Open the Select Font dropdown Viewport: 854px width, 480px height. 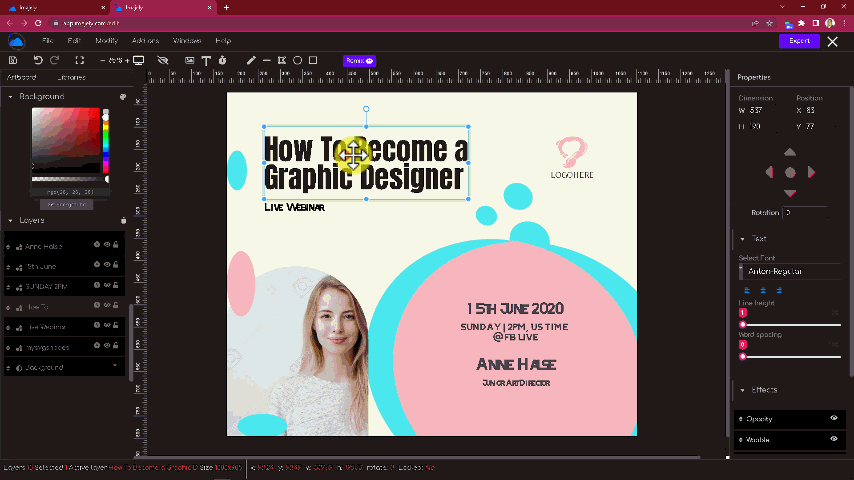click(x=790, y=271)
